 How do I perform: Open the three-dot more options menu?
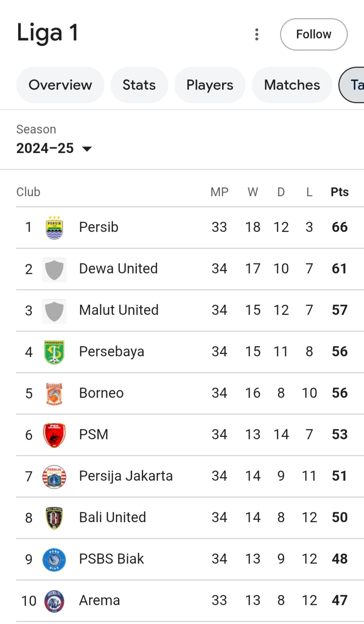pyautogui.click(x=257, y=34)
